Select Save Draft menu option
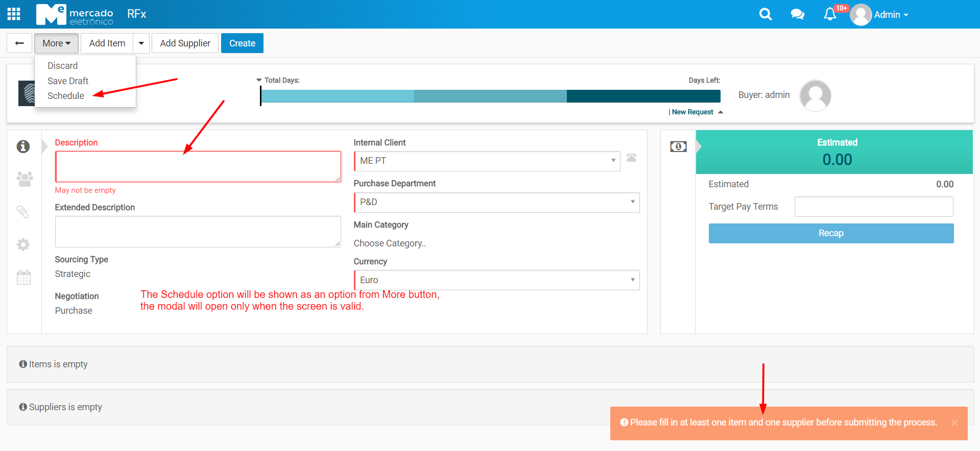This screenshot has height=451, width=980. (x=68, y=81)
